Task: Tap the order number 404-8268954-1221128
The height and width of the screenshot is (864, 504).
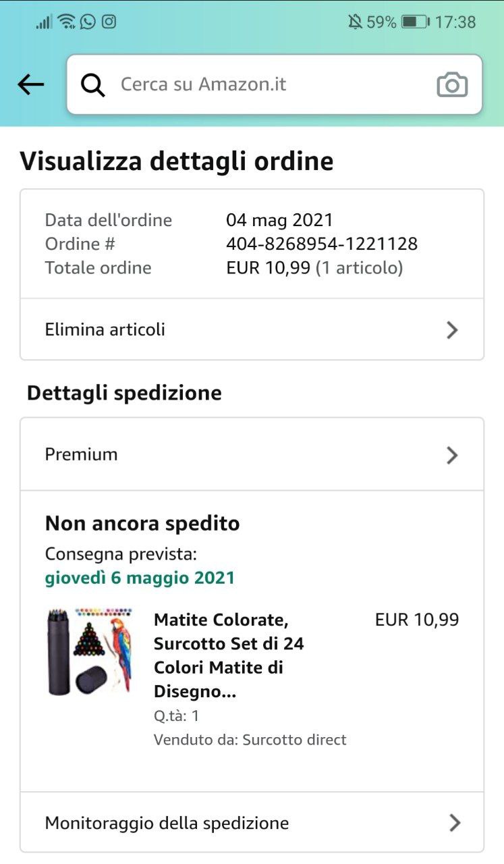Action: point(322,244)
